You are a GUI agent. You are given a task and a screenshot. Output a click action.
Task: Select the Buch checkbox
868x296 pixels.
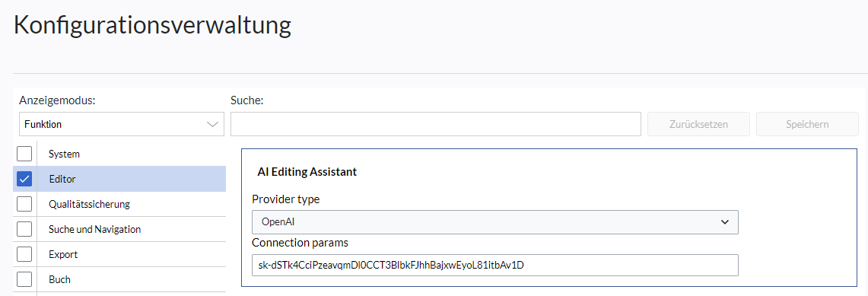pos(24,279)
